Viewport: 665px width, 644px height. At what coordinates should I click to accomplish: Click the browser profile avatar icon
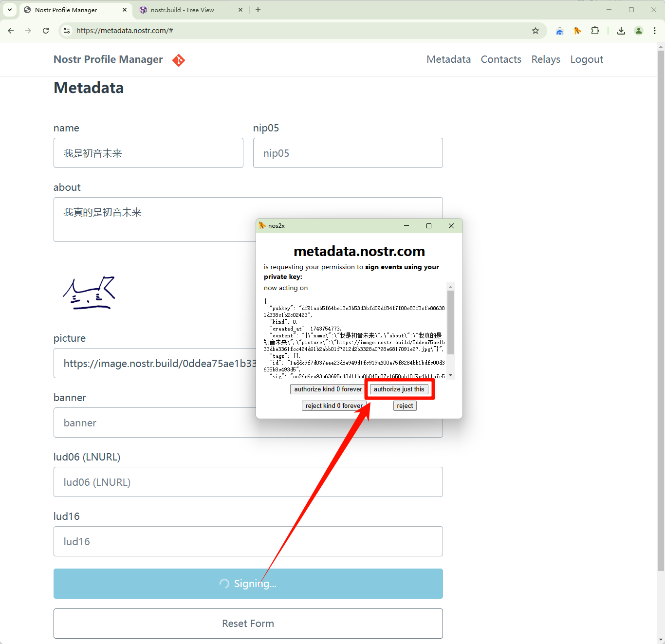639,31
